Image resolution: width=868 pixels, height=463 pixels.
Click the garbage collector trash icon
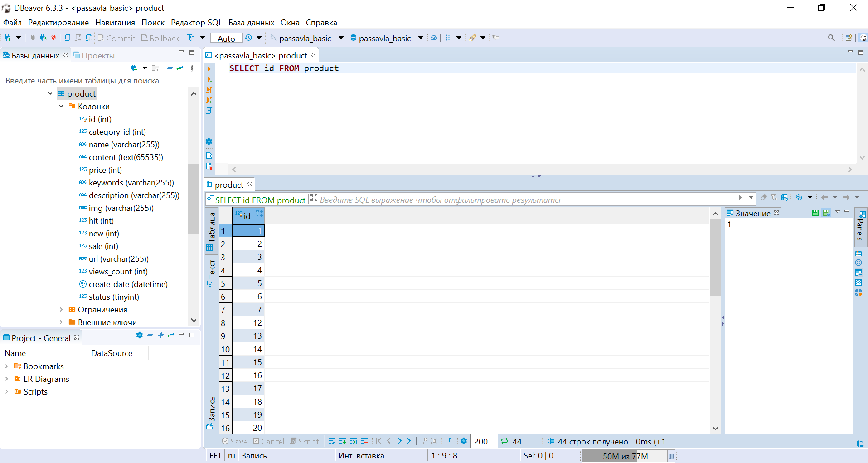pyautogui.click(x=671, y=456)
